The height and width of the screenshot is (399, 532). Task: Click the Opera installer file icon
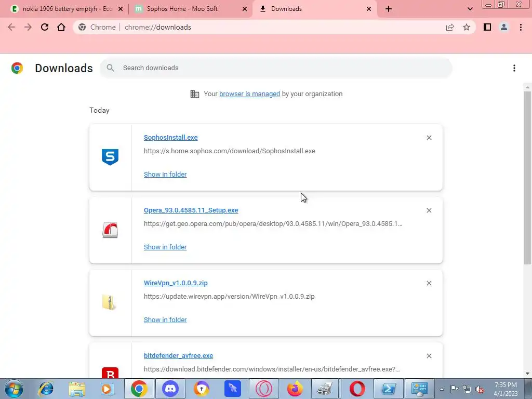point(110,230)
